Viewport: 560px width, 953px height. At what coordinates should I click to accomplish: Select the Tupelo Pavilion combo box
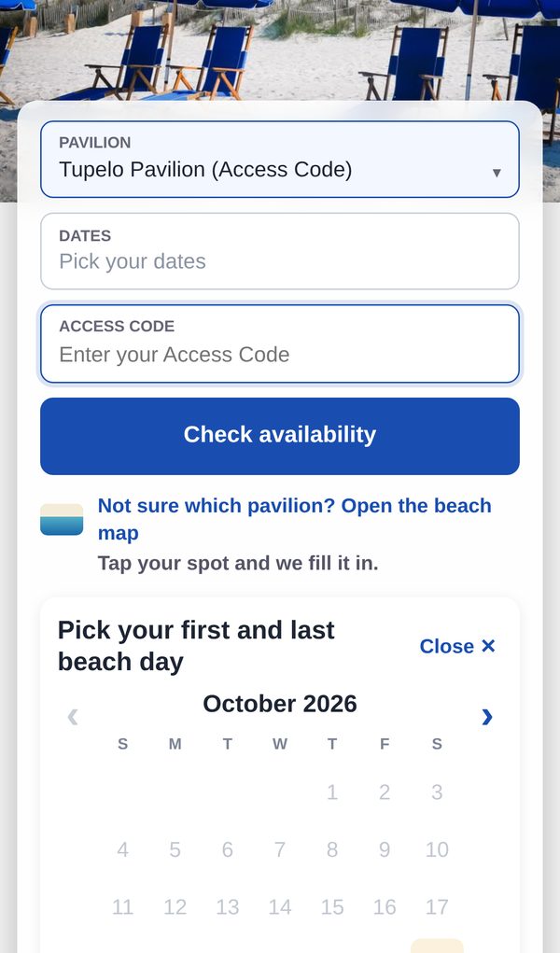pos(280,160)
